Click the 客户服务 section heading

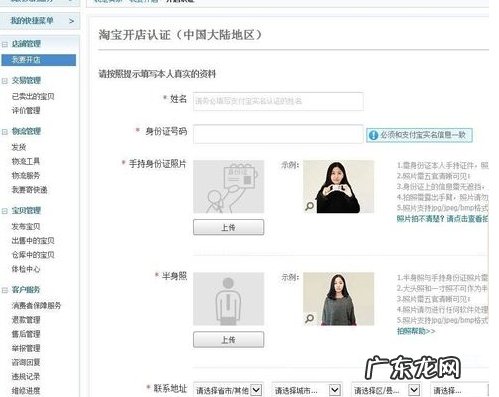click(26, 290)
